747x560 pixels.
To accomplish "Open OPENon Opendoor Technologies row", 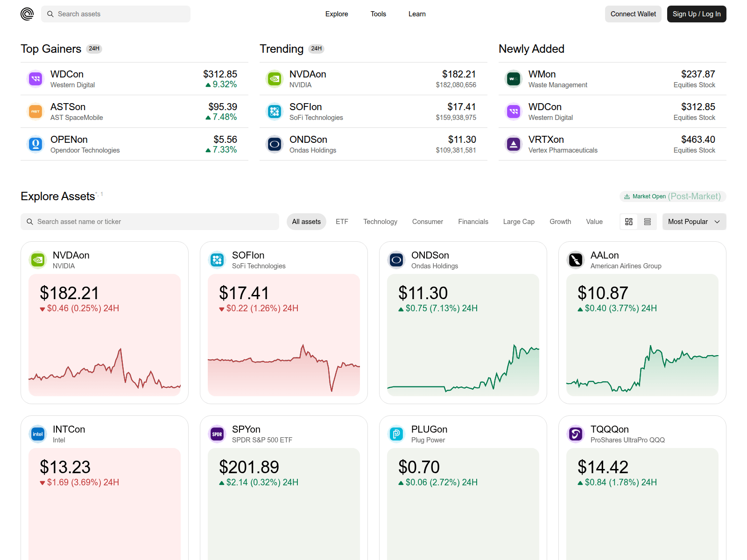I will tap(134, 144).
